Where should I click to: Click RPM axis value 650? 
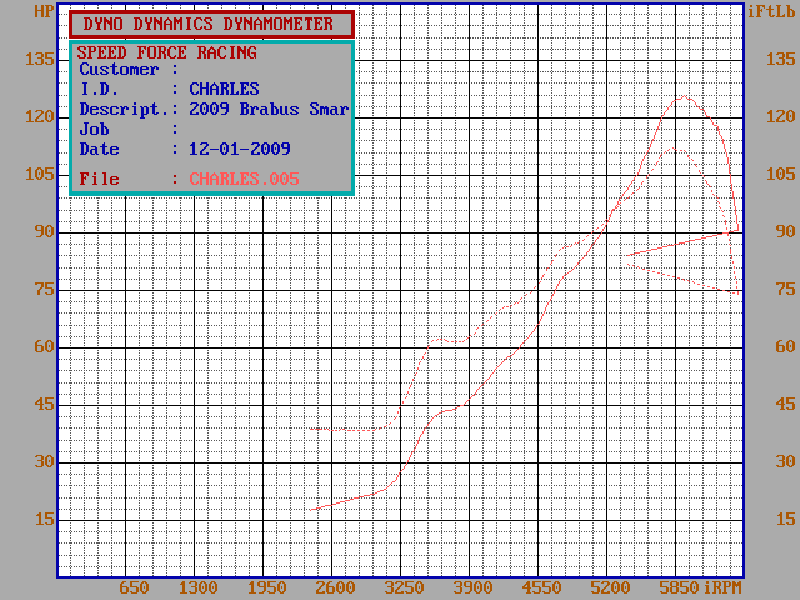click(x=134, y=587)
